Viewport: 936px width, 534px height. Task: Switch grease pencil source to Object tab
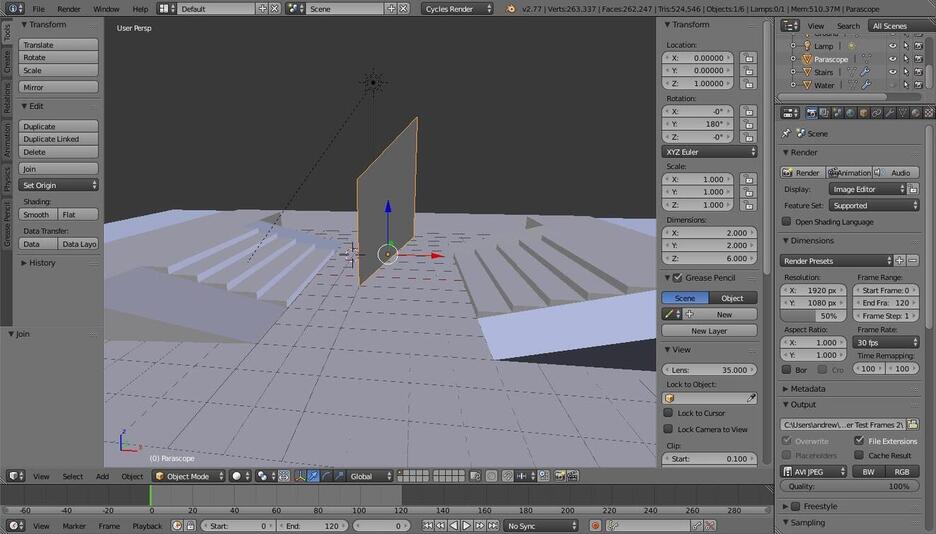tap(732, 298)
